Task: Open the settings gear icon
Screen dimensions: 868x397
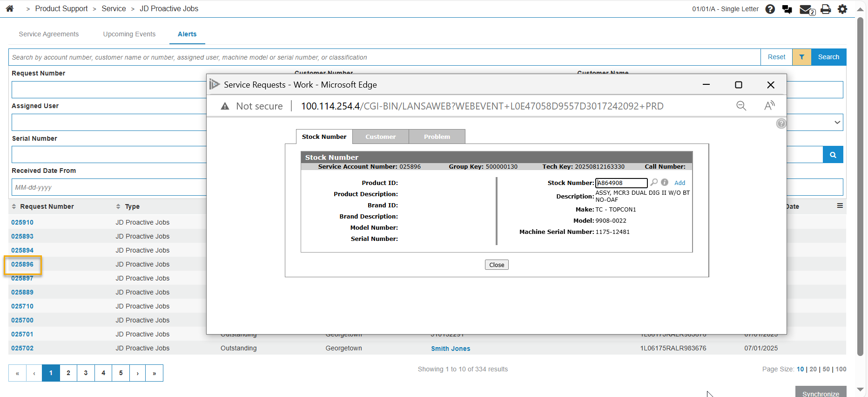Action: coord(842,9)
